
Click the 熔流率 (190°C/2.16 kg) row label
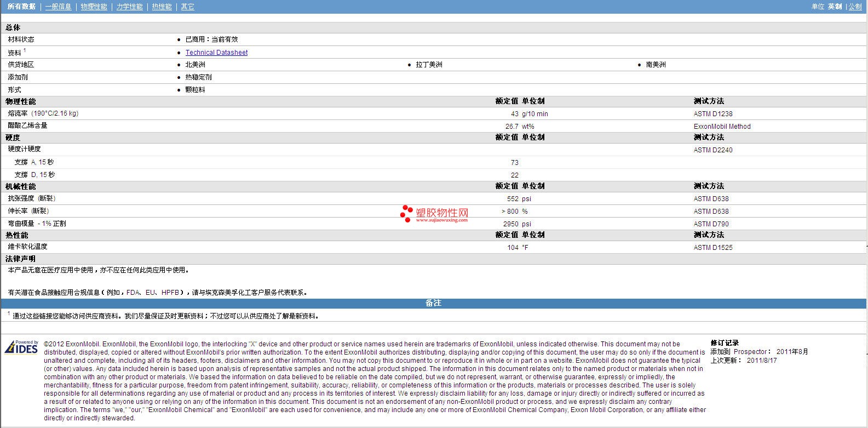point(43,113)
